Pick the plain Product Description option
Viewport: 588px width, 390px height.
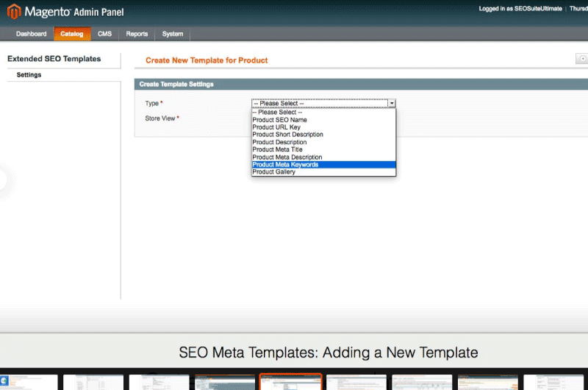pyautogui.click(x=323, y=142)
